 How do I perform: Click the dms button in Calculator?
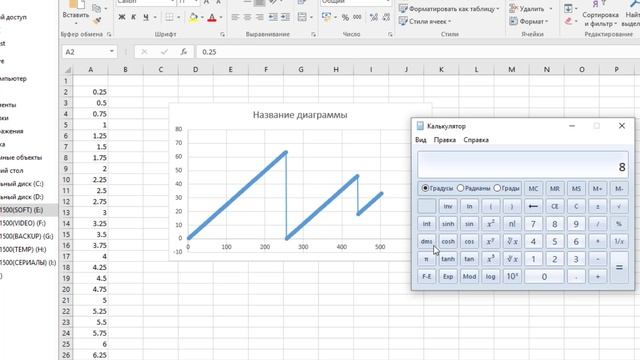pyautogui.click(x=427, y=241)
